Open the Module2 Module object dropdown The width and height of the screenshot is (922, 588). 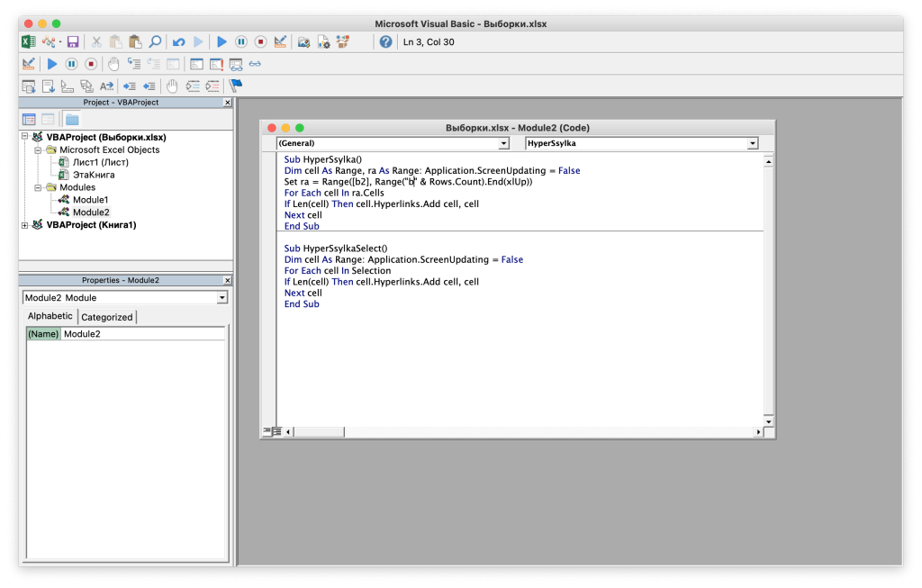[x=221, y=298]
